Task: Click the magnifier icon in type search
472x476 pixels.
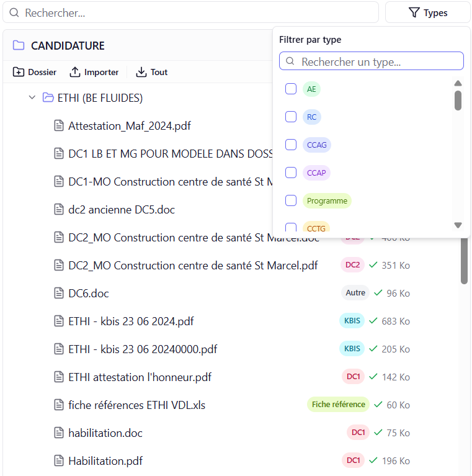Action: click(x=290, y=61)
